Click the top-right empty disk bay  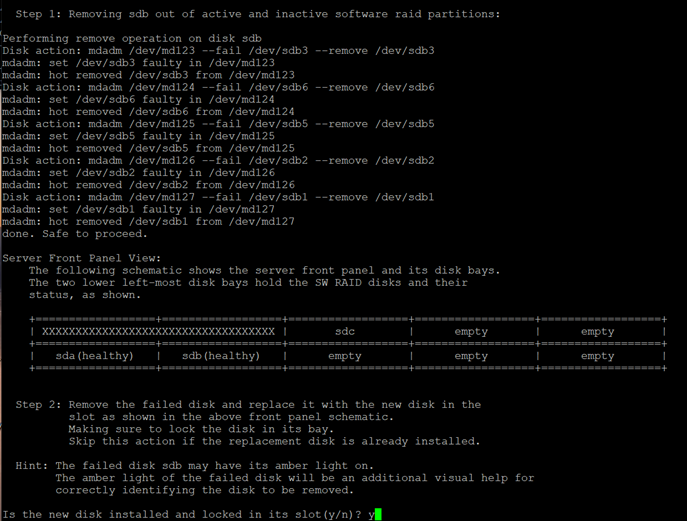coord(597,331)
